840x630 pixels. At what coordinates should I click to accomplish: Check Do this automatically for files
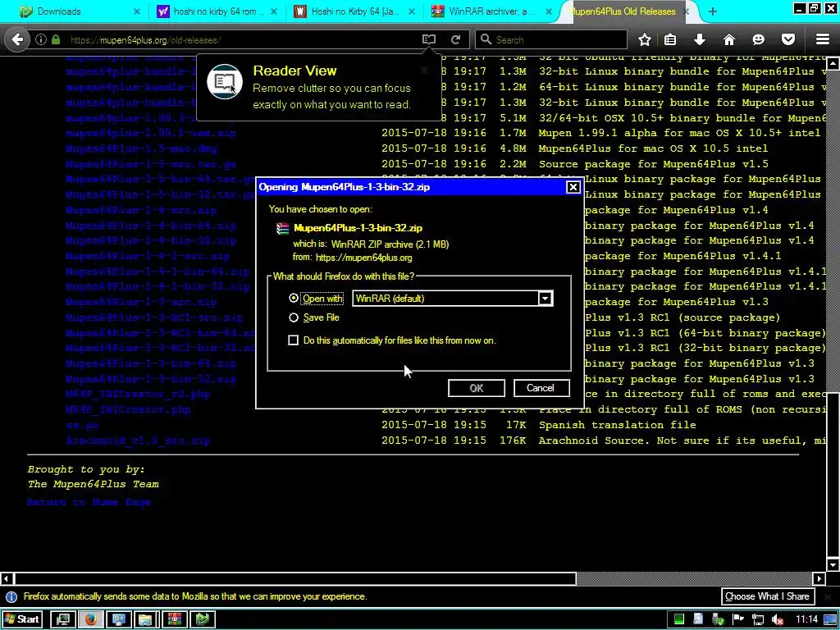pyautogui.click(x=293, y=340)
